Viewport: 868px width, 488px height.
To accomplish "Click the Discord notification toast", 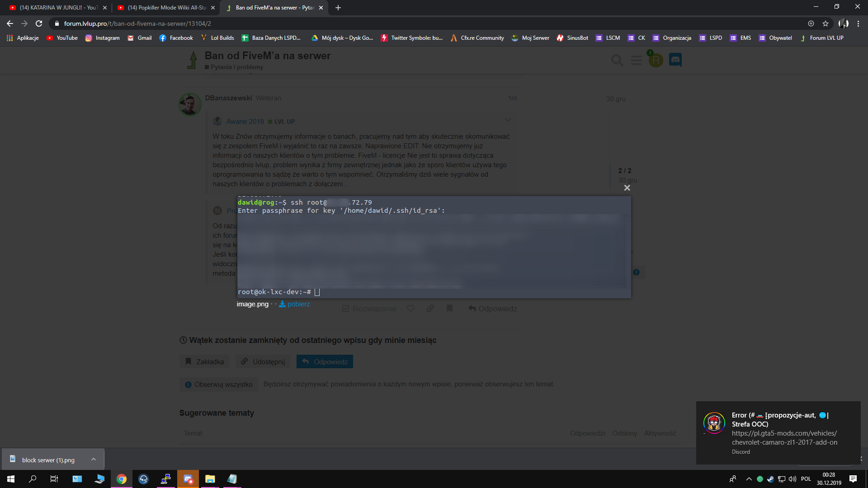I will (778, 432).
